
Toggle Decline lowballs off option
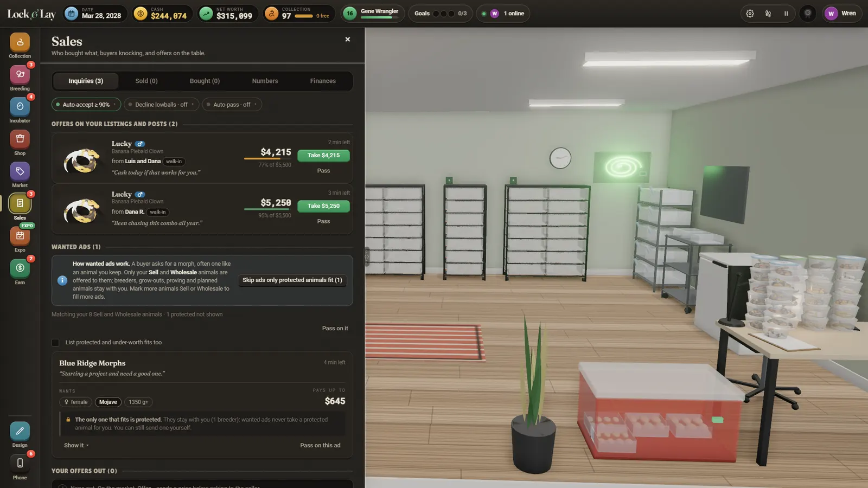pos(161,105)
